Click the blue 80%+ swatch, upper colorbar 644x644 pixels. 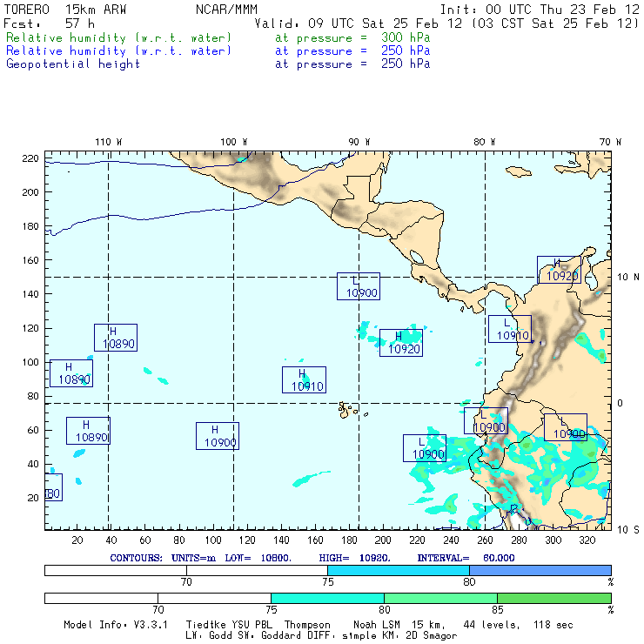[x=540, y=570]
